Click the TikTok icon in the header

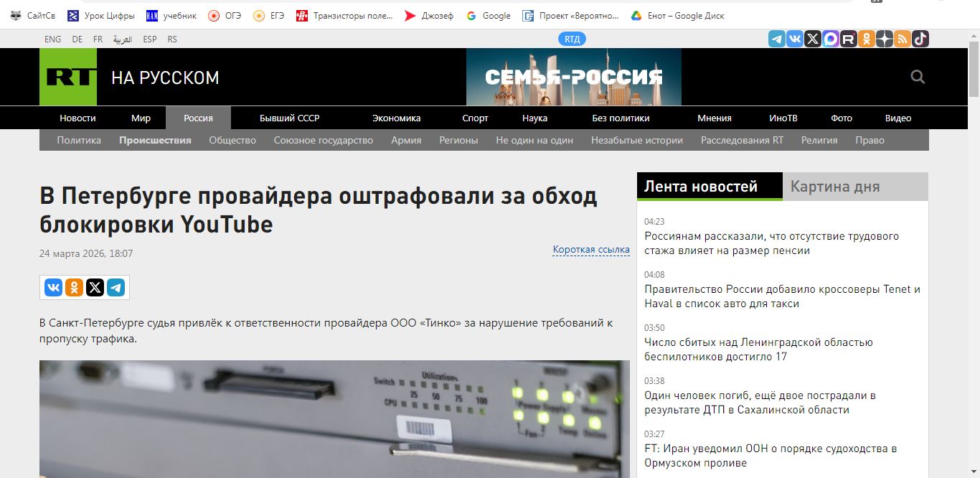point(920,39)
